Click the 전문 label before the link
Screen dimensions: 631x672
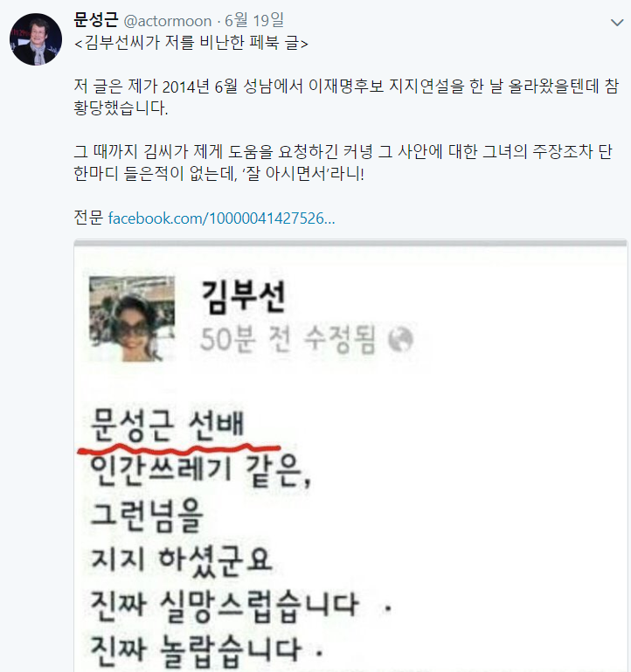(x=89, y=218)
